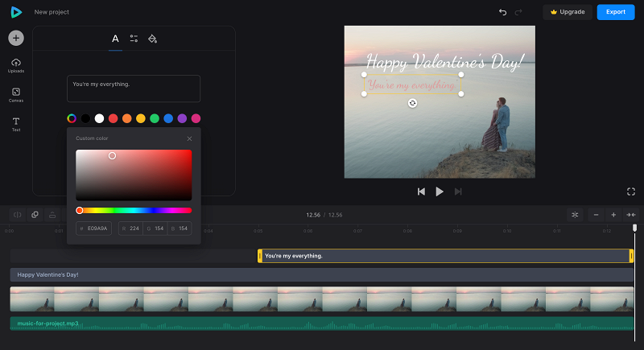The height and width of the screenshot is (350, 644).
Task: Select 'Happy Valentine's Day!' text on preview
Action: point(445,61)
